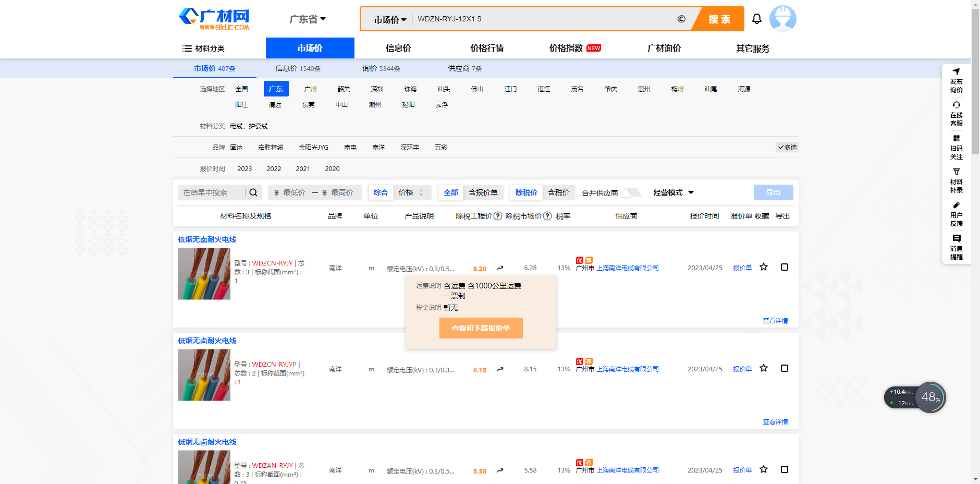
Task: Open price trend icon for 8.15 row
Action: (x=500, y=369)
